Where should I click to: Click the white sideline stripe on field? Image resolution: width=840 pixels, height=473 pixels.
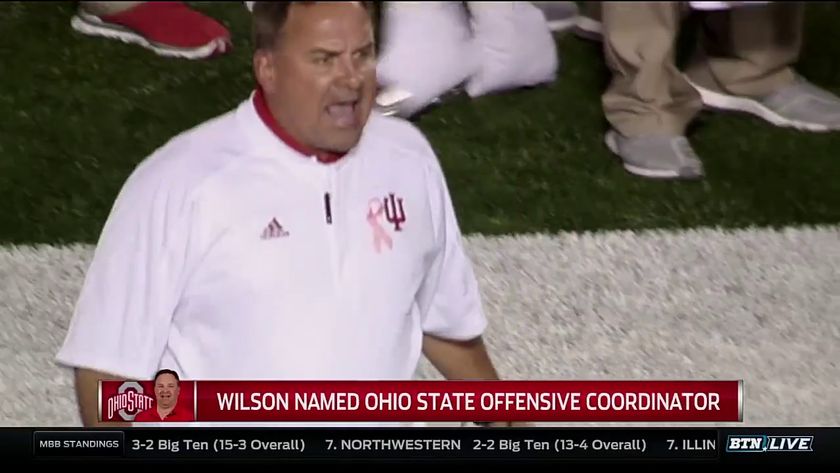(x=643, y=300)
